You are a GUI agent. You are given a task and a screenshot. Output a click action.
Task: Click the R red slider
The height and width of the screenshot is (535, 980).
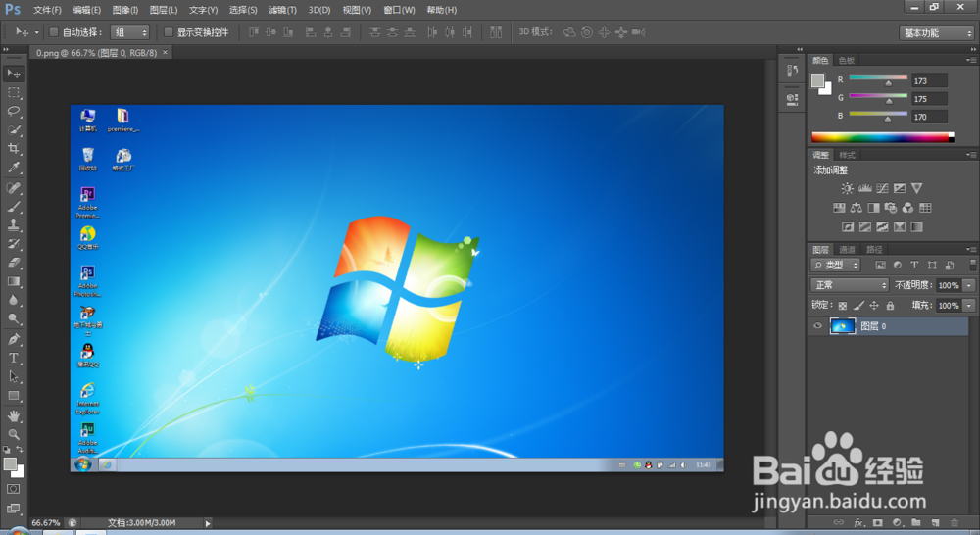[878, 78]
